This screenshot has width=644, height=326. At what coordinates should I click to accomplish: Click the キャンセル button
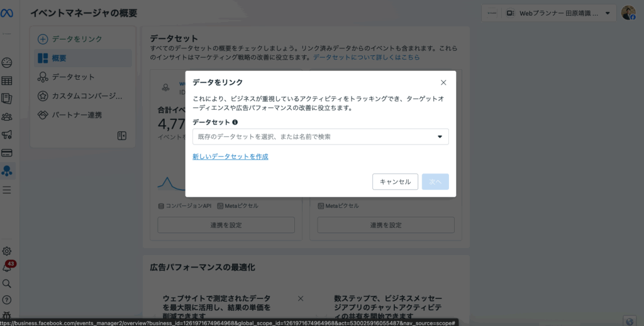click(x=395, y=182)
